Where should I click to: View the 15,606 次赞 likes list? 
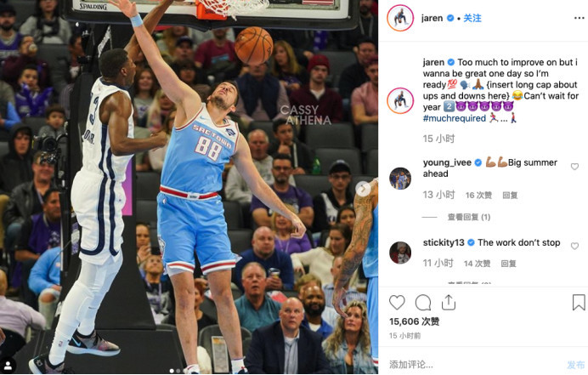click(414, 321)
